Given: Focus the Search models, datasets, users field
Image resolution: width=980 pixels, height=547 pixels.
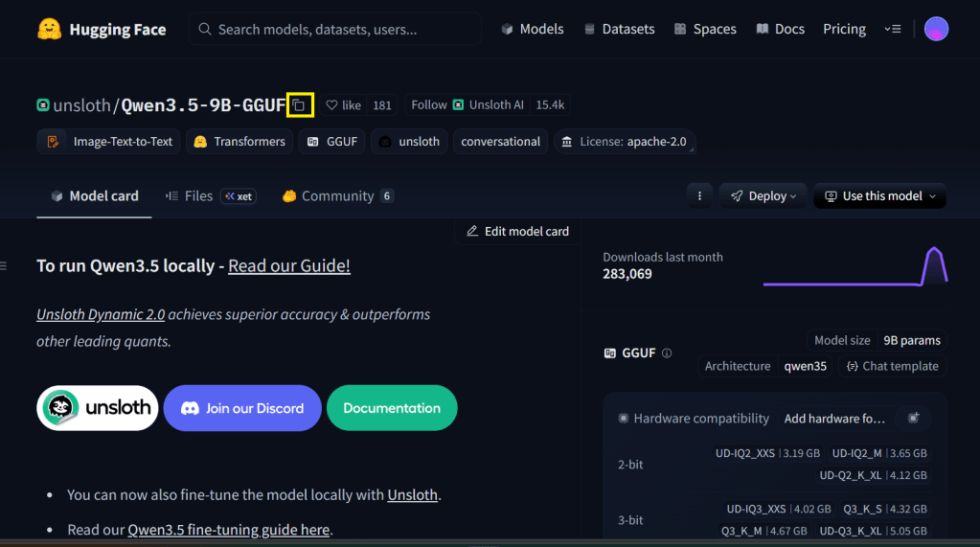Looking at the screenshot, I should tap(335, 30).
